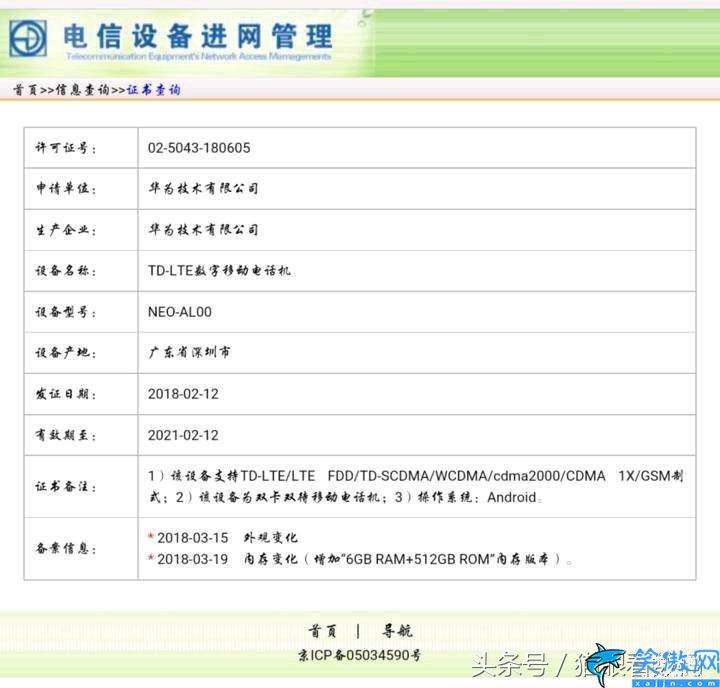
Task: Click the 有效期至 label
Action: 66,435
